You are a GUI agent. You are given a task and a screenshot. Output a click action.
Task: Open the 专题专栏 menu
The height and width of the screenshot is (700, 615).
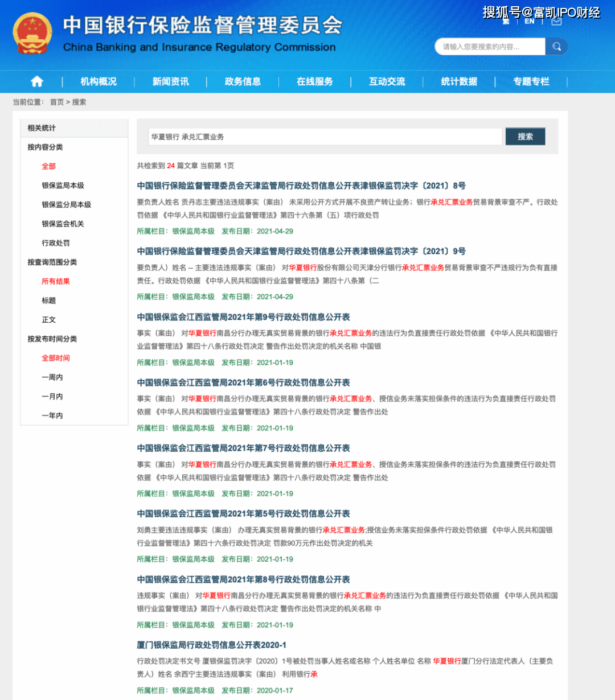point(531,81)
